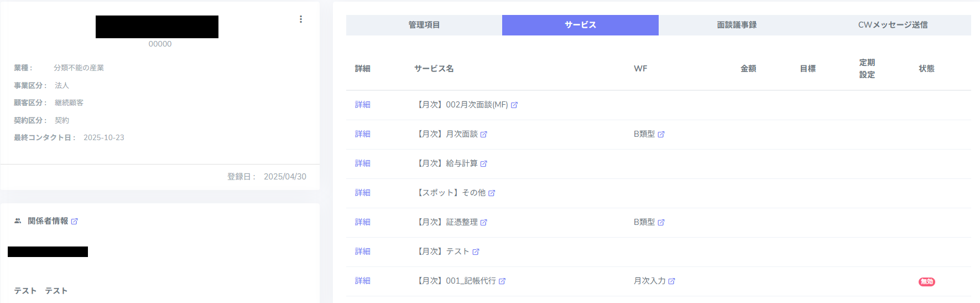Image resolution: width=980 pixels, height=303 pixels.
Task: Open the 面談議事録 tab
Action: point(737,25)
